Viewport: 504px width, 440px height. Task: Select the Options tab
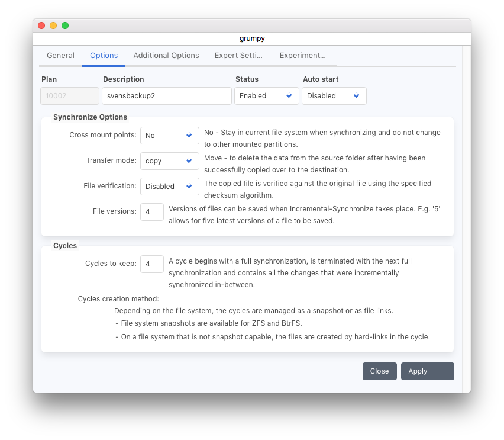coord(104,56)
